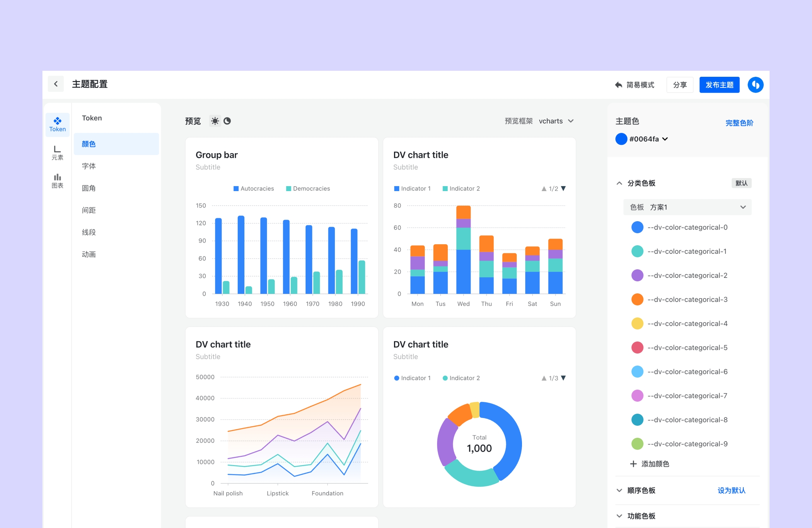Viewport: 812px width, 528px height.
Task: Switch preview to light mode sun icon
Action: 215,121
